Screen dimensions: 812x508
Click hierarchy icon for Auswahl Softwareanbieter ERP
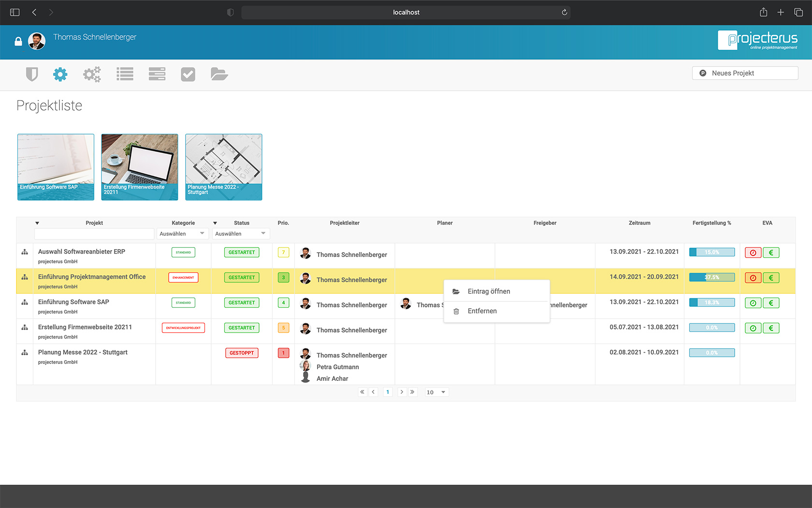click(x=25, y=252)
